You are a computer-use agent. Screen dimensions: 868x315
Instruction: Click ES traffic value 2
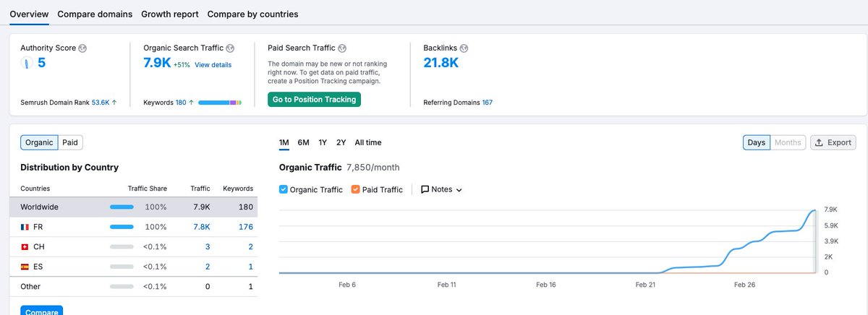[x=208, y=267]
